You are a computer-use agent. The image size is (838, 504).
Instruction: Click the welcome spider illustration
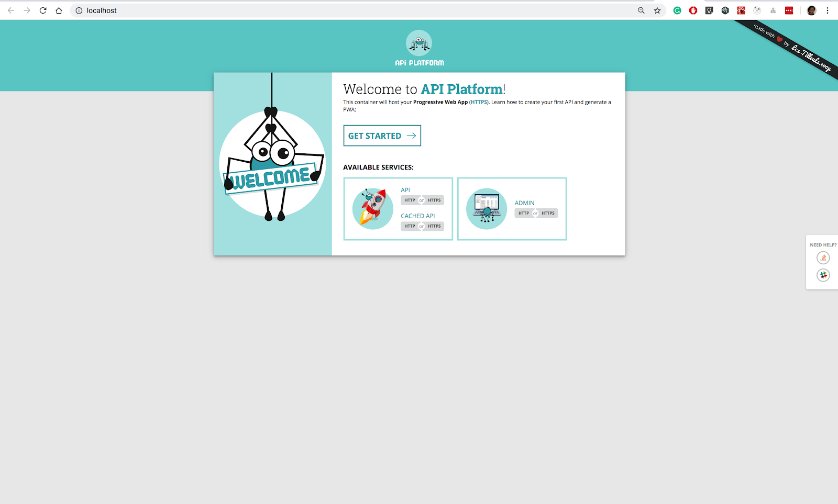[x=272, y=164]
